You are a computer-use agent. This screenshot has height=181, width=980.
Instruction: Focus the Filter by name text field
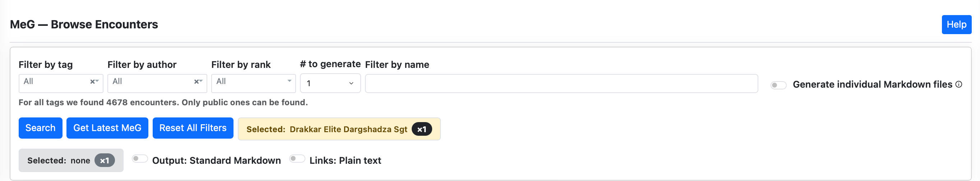561,84
